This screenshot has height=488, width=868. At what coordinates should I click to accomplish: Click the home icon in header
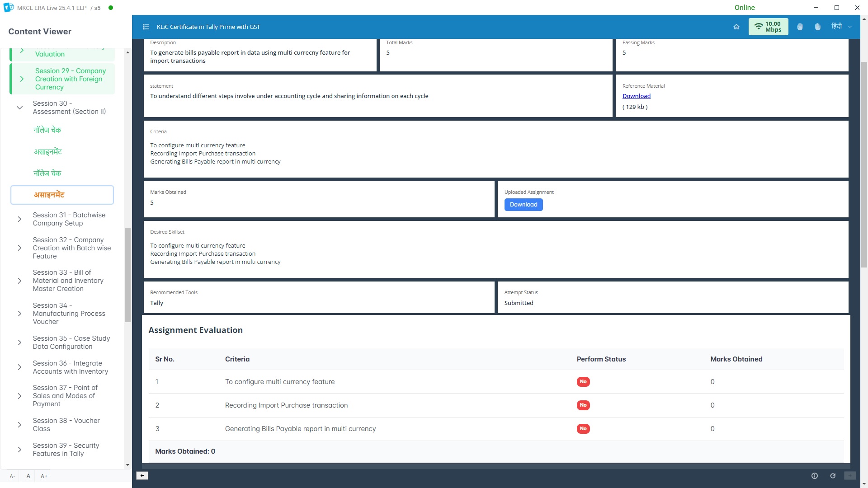pos(736,27)
